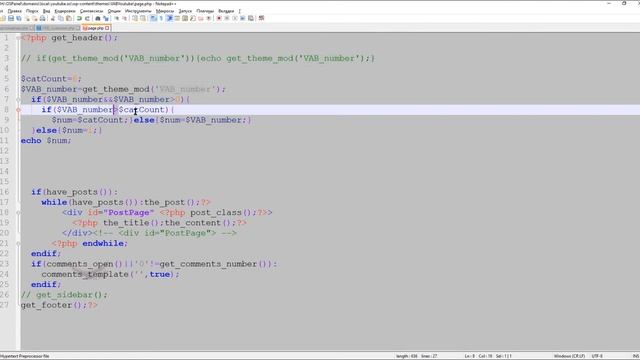Image resolution: width=640 pixels, height=360 pixels.
Task: Run macro multiple times icon
Action: (x=243, y=18)
